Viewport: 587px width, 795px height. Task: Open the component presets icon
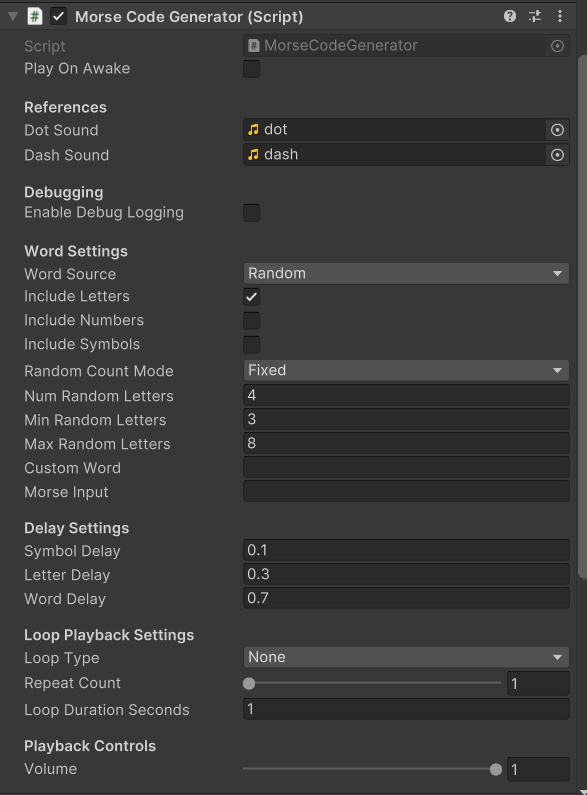(x=535, y=16)
